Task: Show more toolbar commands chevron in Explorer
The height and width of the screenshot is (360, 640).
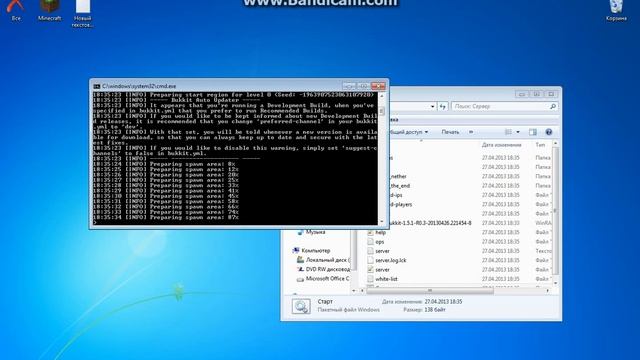Action: pyautogui.click(x=471, y=132)
